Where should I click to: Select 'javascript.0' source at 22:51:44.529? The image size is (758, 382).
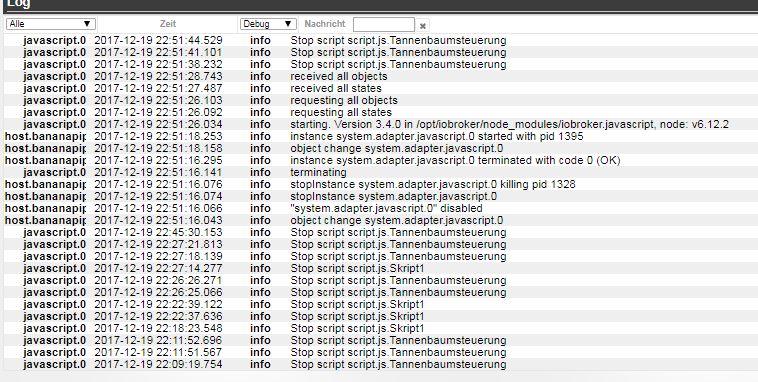coord(55,40)
